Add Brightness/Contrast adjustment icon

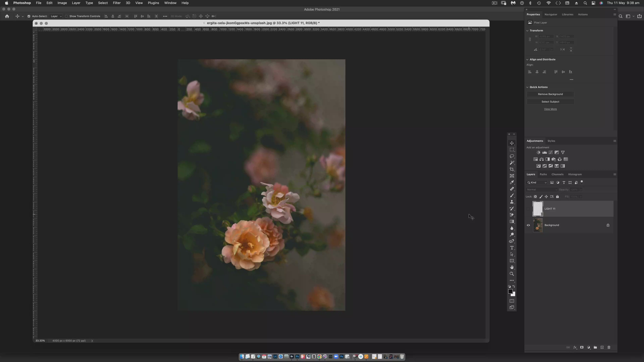click(x=538, y=152)
